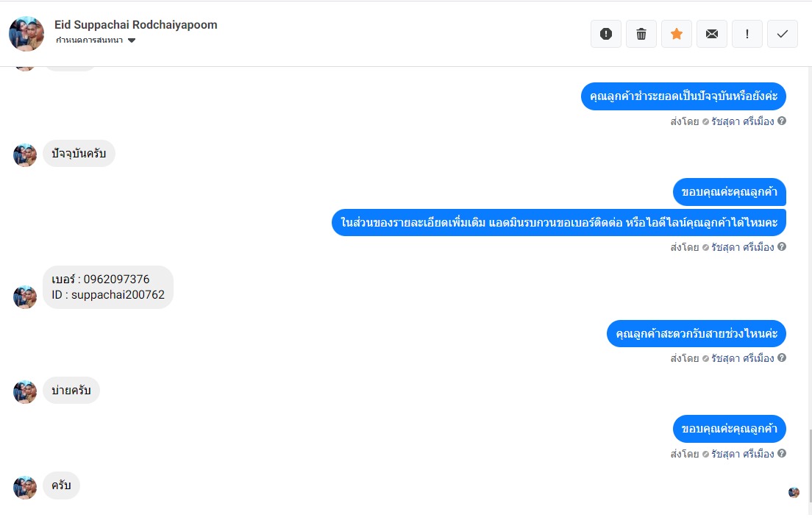
Task: Click sender name รัชสุดา ศรีเมือง under first message
Action: (743, 121)
